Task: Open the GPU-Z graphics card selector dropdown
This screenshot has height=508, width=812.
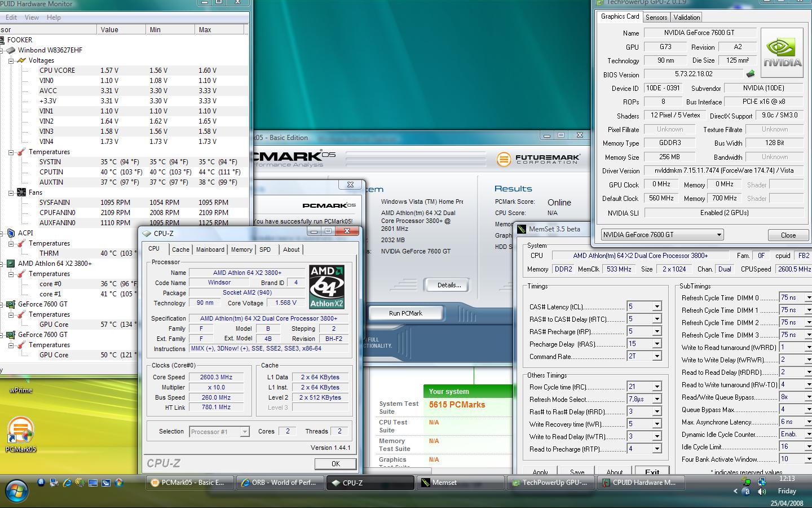Action: 719,235
